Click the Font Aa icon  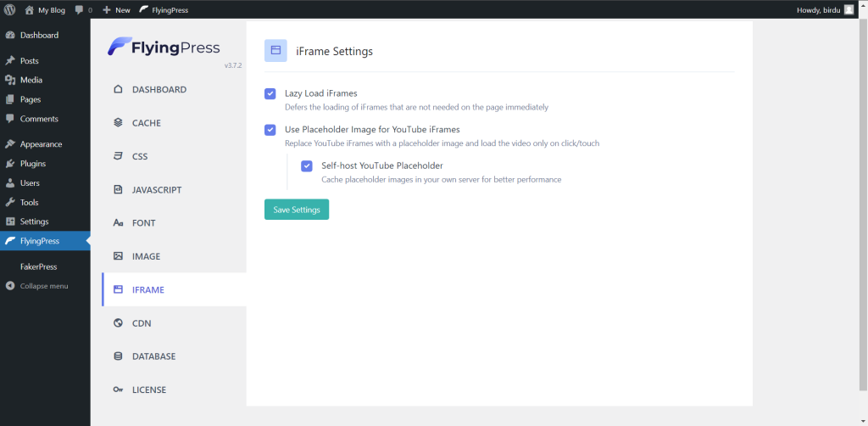(118, 223)
